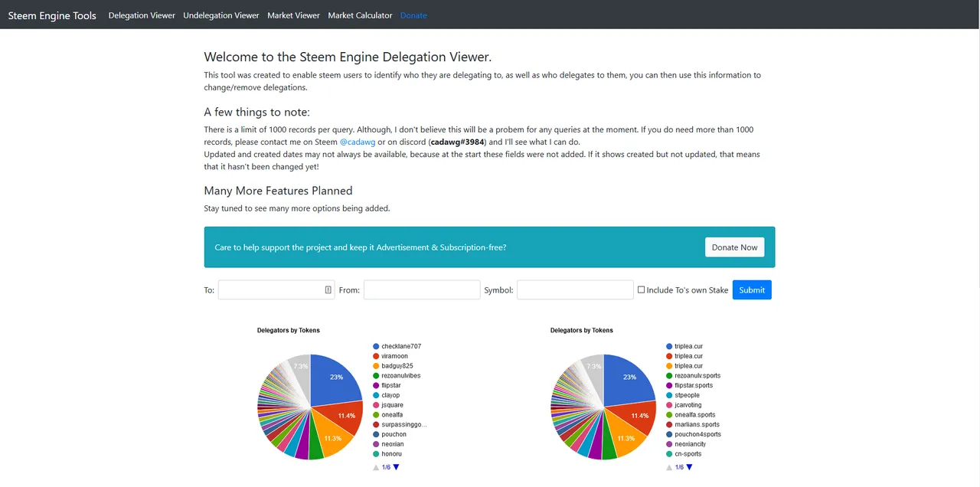The image size is (980, 487).
Task: Focus the Symbol: input field
Action: point(575,289)
